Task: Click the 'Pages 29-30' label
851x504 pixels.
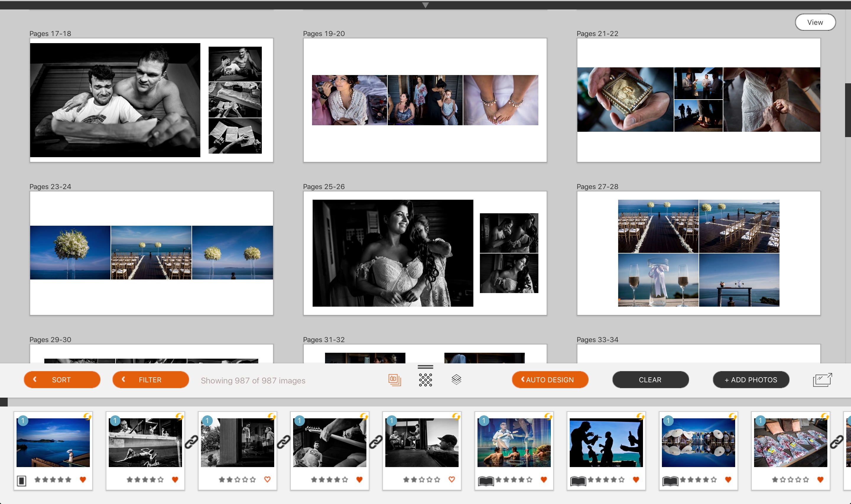Action: [x=50, y=340]
